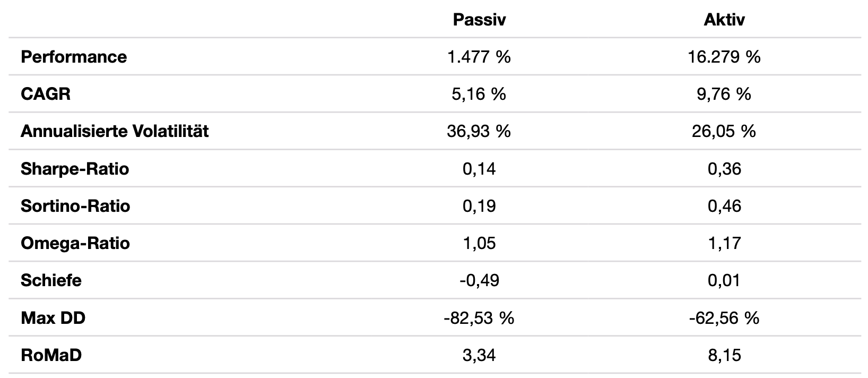Click the Aktiv Sharpe-Ratio value 0,36
This screenshot has height=378, width=868.
[724, 169]
